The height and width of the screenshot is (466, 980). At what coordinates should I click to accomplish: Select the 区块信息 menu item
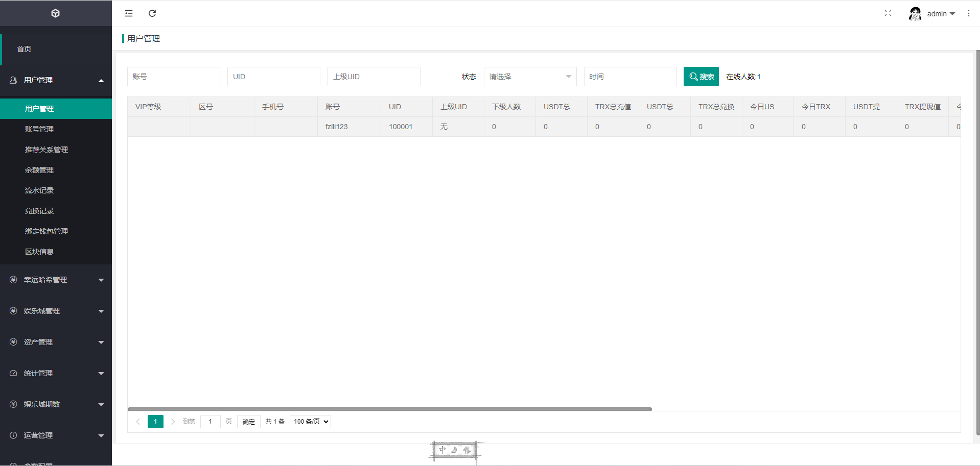[x=39, y=251]
